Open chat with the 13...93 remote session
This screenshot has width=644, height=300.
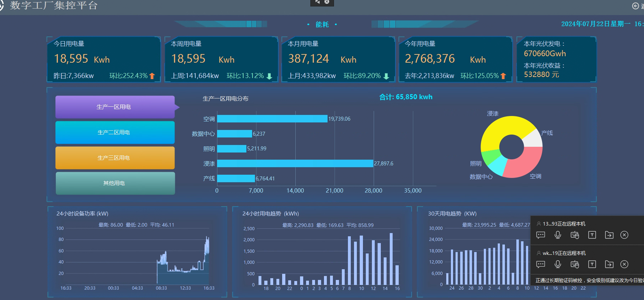click(541, 235)
